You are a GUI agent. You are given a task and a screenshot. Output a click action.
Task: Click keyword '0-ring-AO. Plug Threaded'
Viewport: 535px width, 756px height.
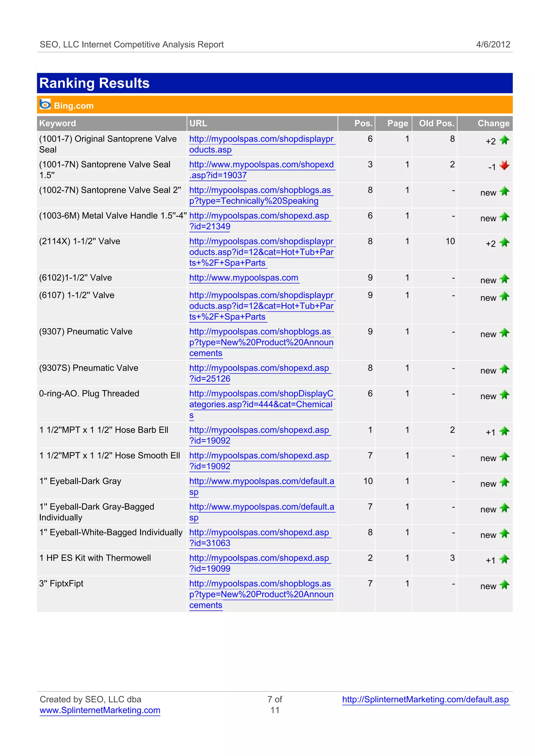point(89,393)
